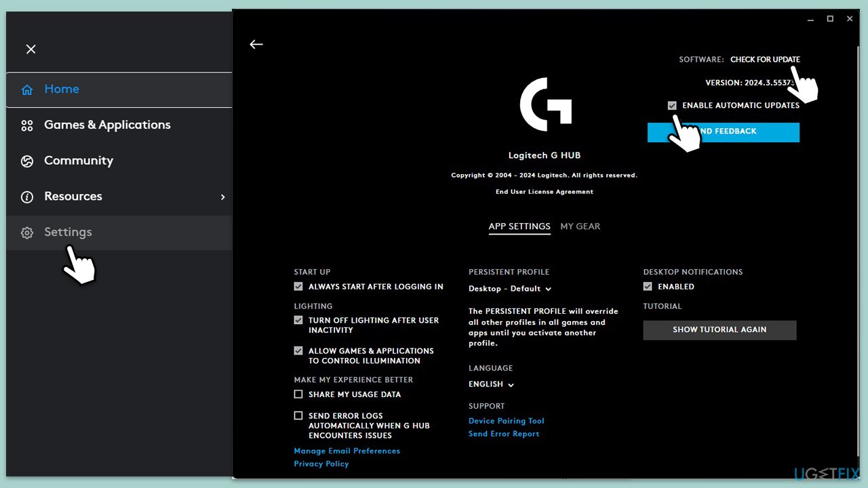Click the Community globe icon
The height and width of the screenshot is (488, 868).
pos(27,161)
